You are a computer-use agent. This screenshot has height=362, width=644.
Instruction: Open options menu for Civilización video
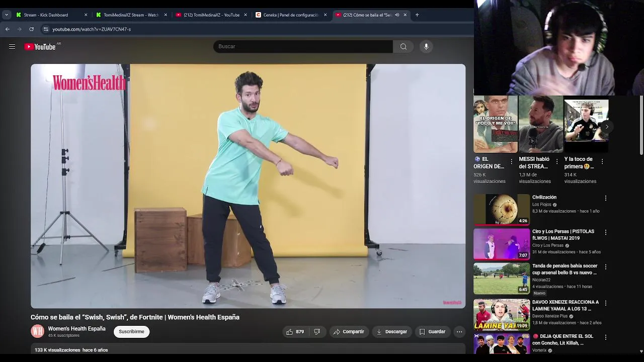[606, 198]
